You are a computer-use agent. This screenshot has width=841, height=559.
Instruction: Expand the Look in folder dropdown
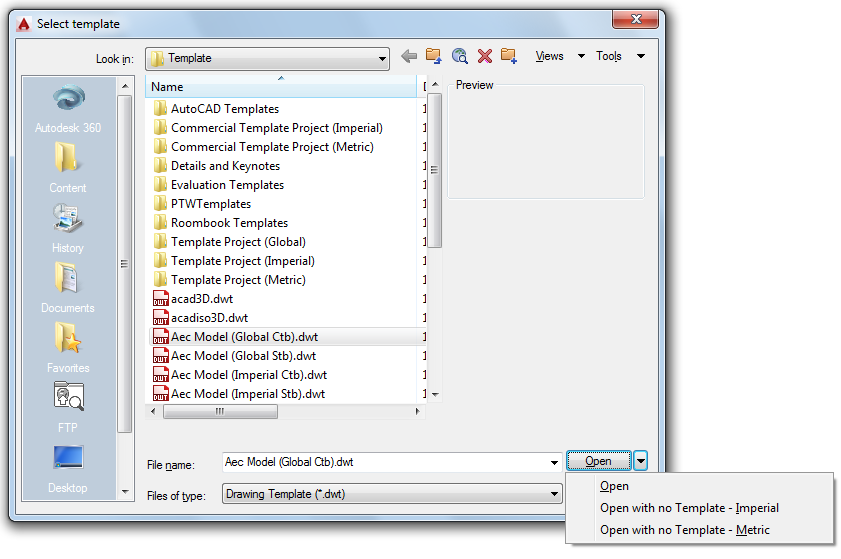point(382,58)
